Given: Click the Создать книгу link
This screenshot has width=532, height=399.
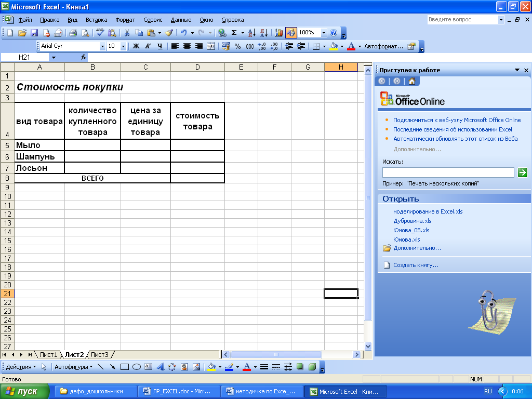Looking at the screenshot, I should click(416, 265).
